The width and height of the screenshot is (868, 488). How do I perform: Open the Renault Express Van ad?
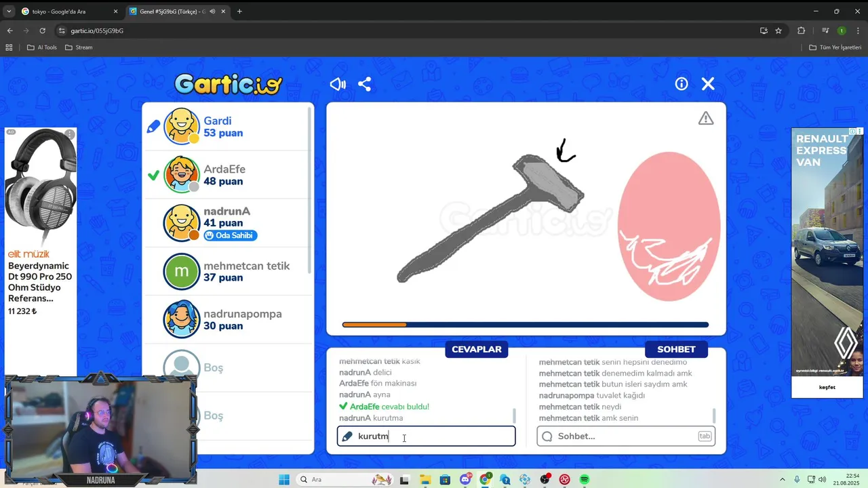[827, 262]
